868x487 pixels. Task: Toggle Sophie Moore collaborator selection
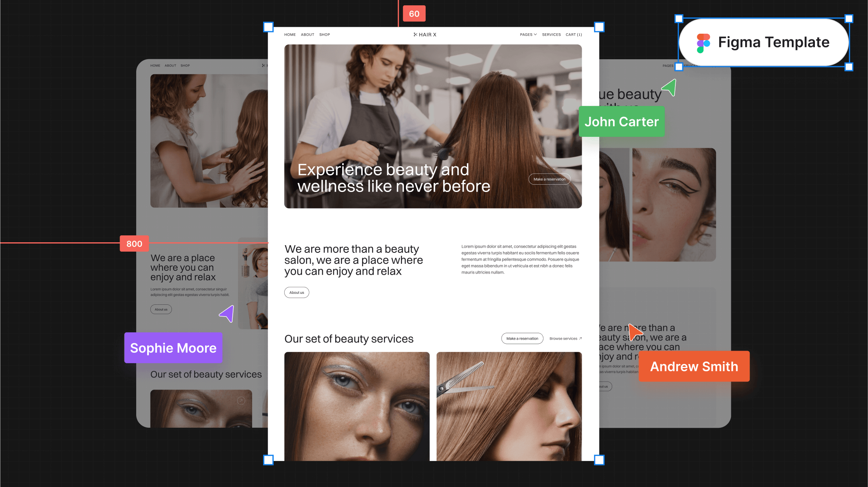pyautogui.click(x=173, y=348)
